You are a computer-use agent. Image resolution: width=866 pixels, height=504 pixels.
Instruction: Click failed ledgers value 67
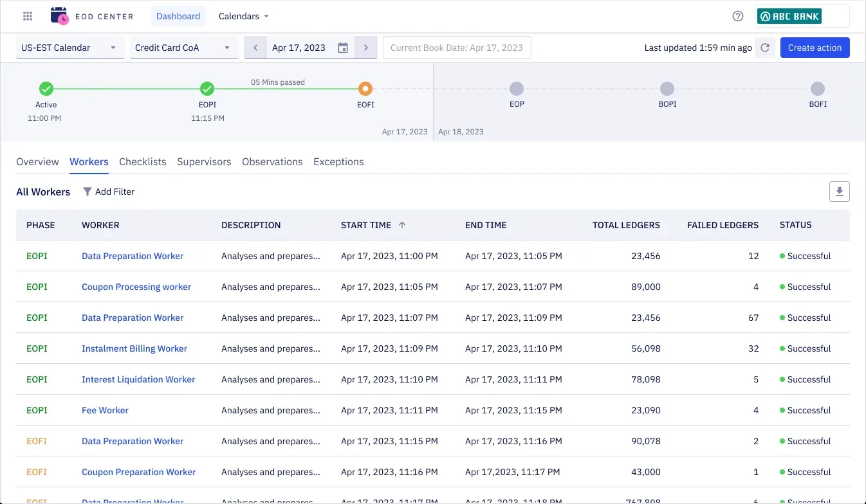[x=753, y=318]
